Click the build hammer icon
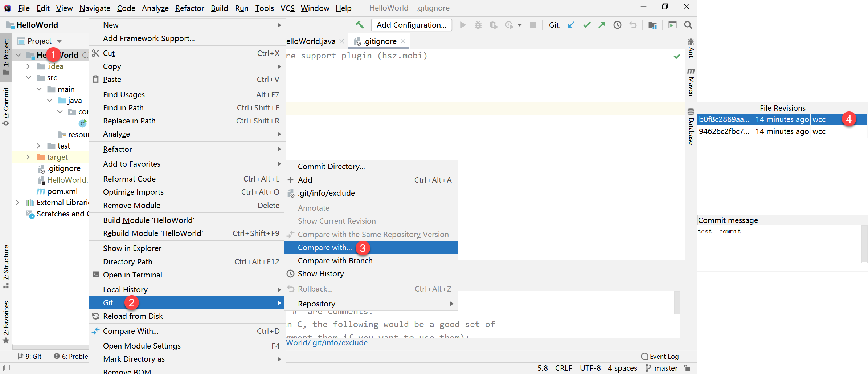 coord(360,25)
